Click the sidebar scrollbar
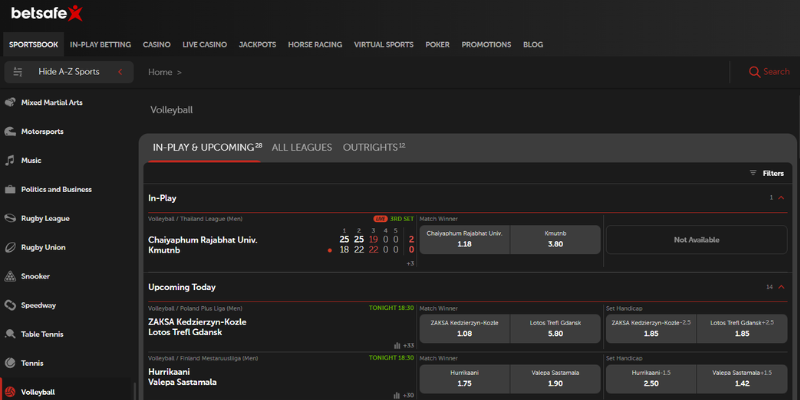800x400 pixels. (x=134, y=391)
